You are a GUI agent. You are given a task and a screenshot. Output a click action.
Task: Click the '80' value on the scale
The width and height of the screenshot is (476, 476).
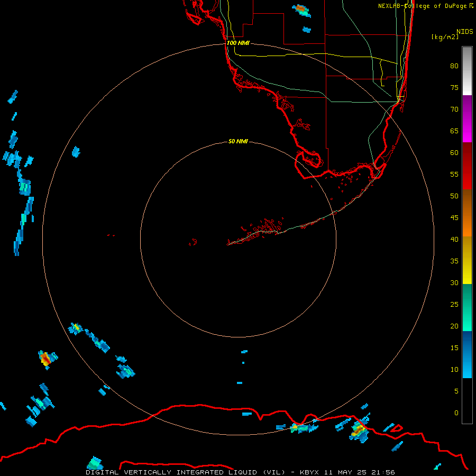(454, 66)
